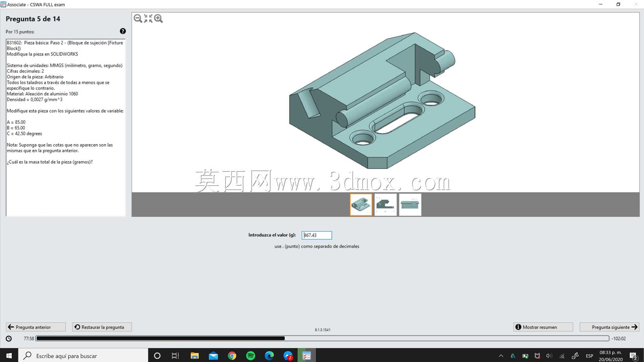Click the mass value input field

(x=317, y=235)
